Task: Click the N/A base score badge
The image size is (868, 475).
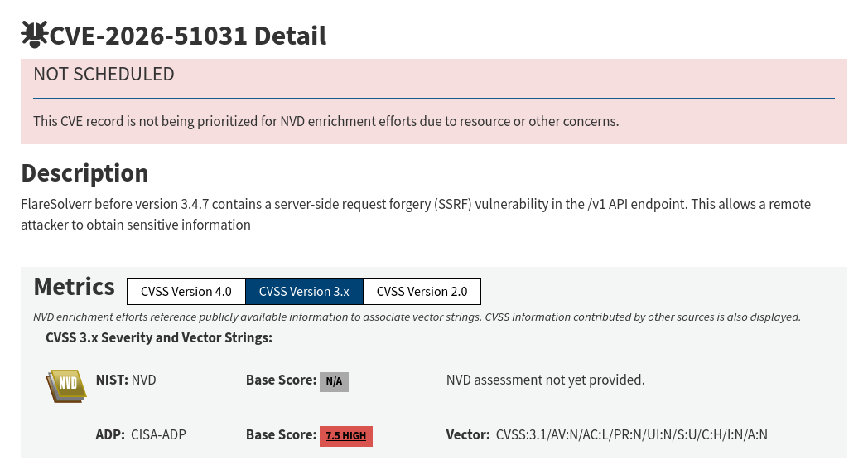Action: click(x=334, y=381)
